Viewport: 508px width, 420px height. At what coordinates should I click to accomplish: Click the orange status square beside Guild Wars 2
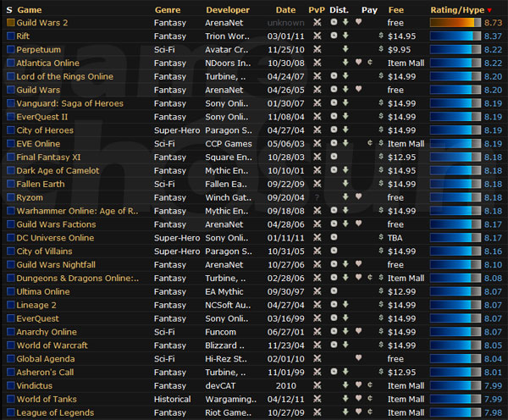(x=10, y=23)
